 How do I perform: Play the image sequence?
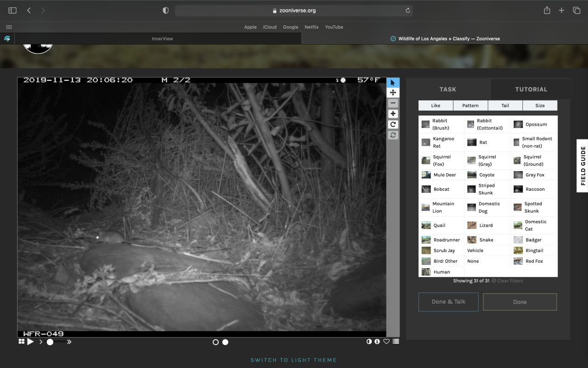pyautogui.click(x=30, y=342)
